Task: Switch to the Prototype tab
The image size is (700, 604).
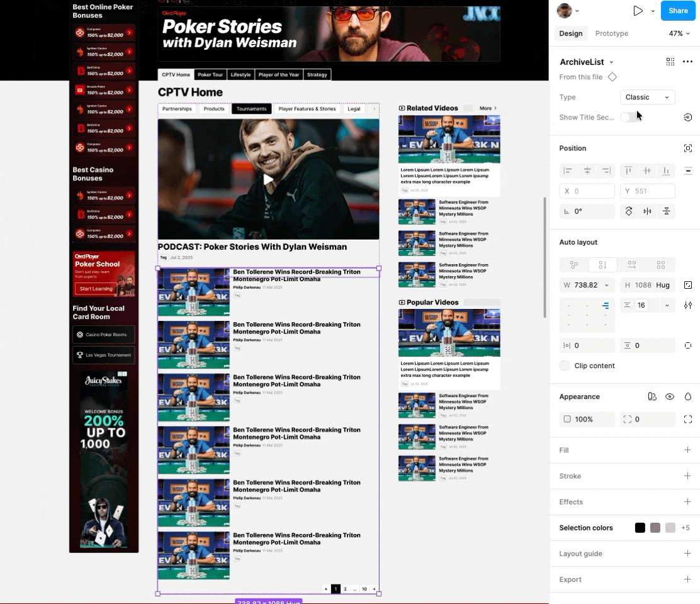Action: tap(611, 33)
